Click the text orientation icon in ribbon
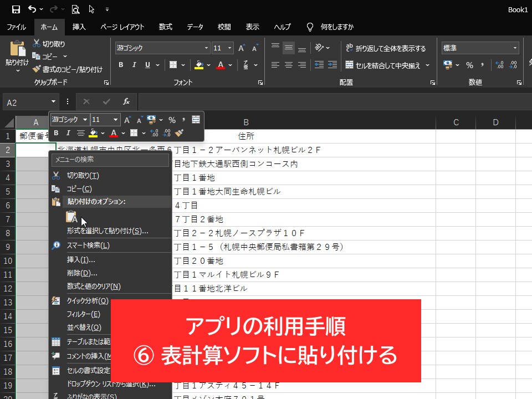The height and width of the screenshot is (399, 532). 319,48
